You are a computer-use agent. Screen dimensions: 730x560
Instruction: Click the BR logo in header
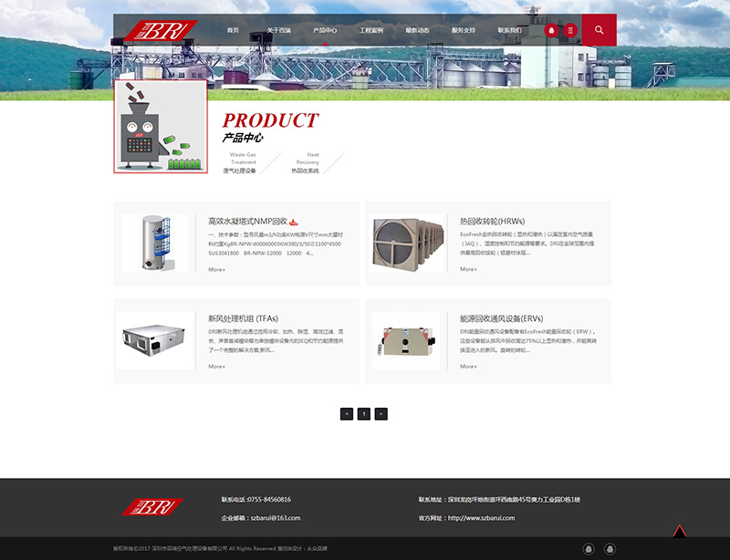click(x=161, y=30)
